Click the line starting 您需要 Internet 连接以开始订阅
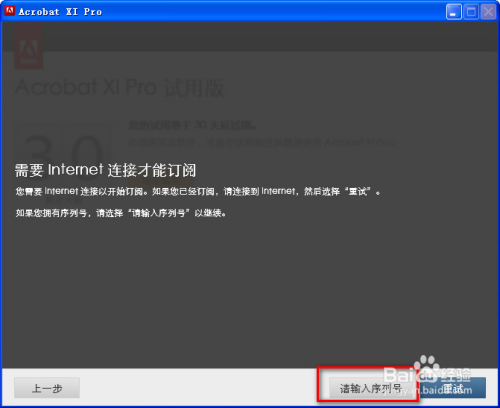The image size is (500, 408). click(x=198, y=191)
